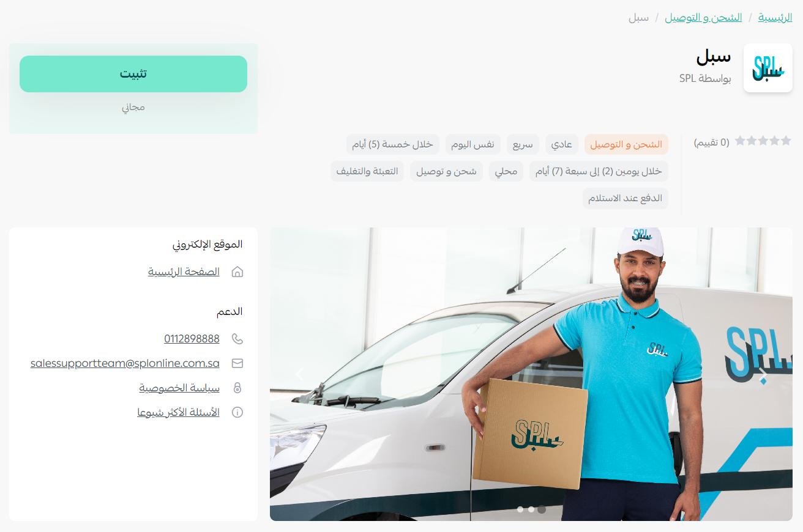Click the phone icon next to 0112898888
This screenshot has width=803, height=532.
(x=237, y=339)
